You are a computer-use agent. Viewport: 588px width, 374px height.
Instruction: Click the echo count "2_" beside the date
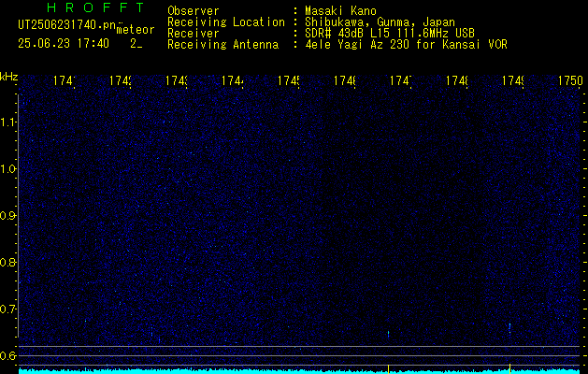pyautogui.click(x=136, y=44)
